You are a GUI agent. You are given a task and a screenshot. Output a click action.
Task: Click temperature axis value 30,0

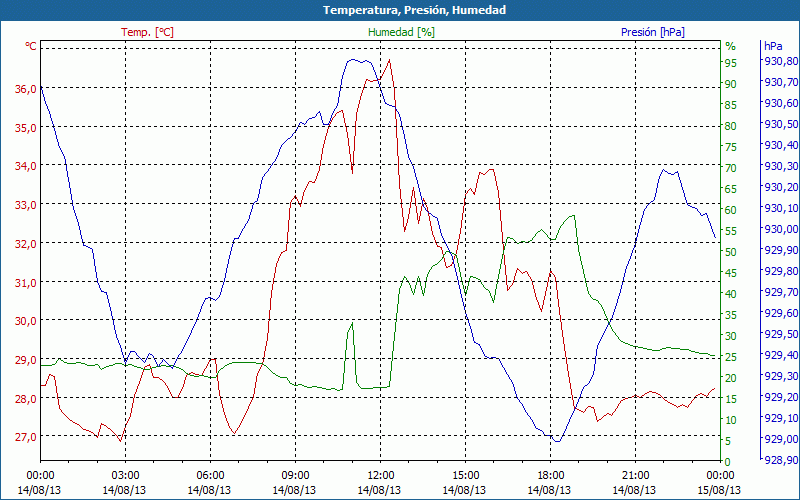tap(25, 321)
